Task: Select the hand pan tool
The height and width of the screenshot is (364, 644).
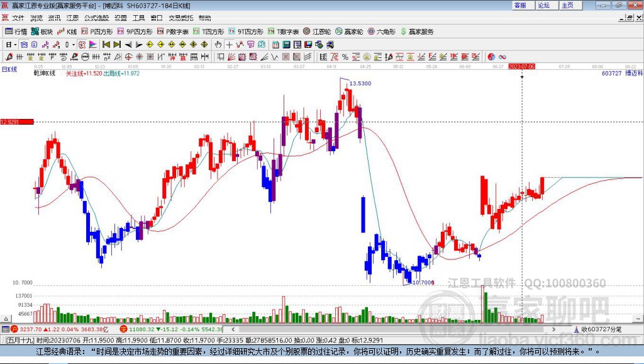Action: [218, 45]
